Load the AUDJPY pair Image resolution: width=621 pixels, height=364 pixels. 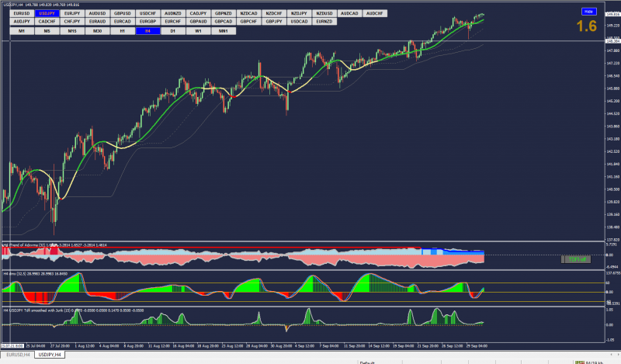coord(22,22)
